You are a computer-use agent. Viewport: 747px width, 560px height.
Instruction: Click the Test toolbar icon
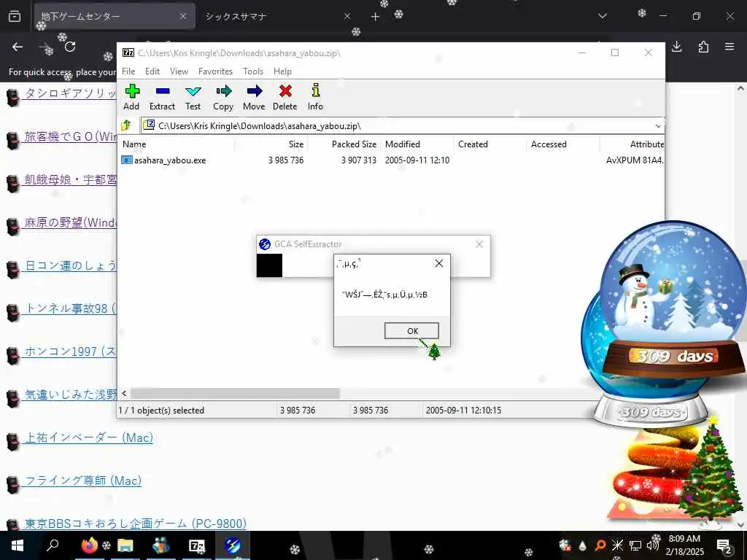coord(193,98)
